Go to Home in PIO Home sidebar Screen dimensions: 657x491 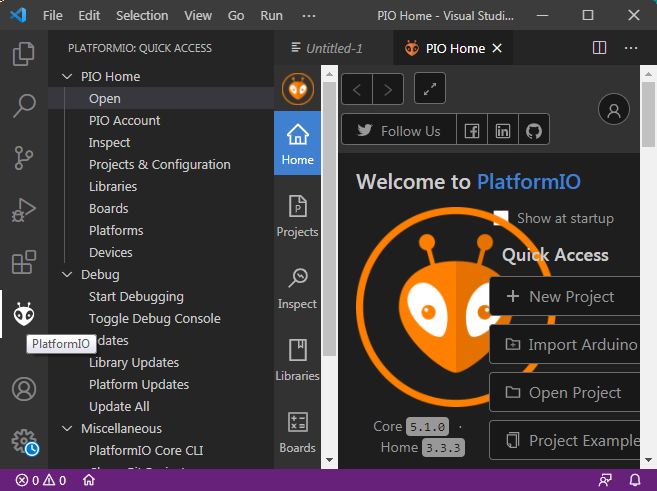click(x=297, y=143)
